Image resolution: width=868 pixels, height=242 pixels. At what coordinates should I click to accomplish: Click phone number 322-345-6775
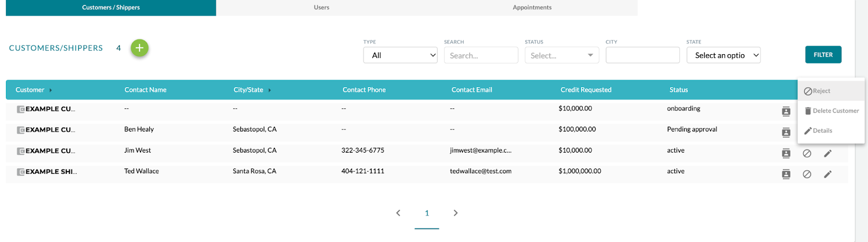[x=363, y=151]
